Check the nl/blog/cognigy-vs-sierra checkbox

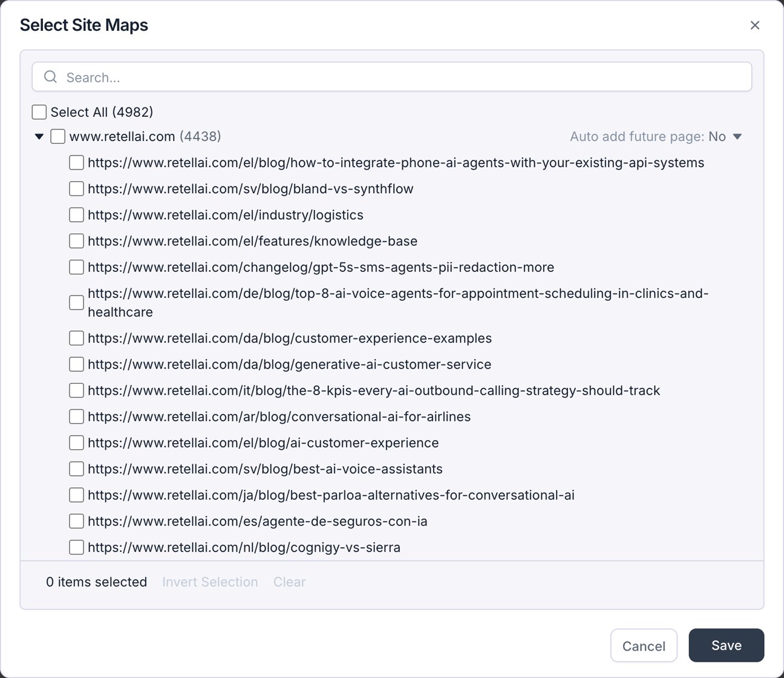76,547
